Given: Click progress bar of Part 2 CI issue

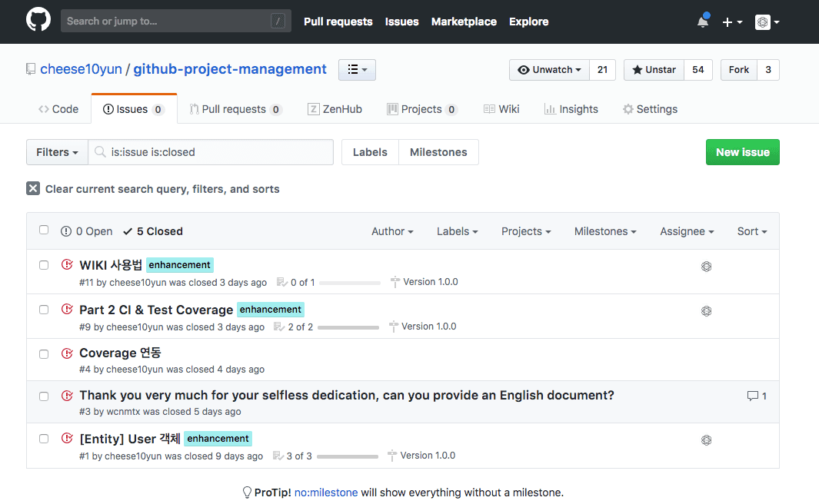Looking at the screenshot, I should point(348,327).
